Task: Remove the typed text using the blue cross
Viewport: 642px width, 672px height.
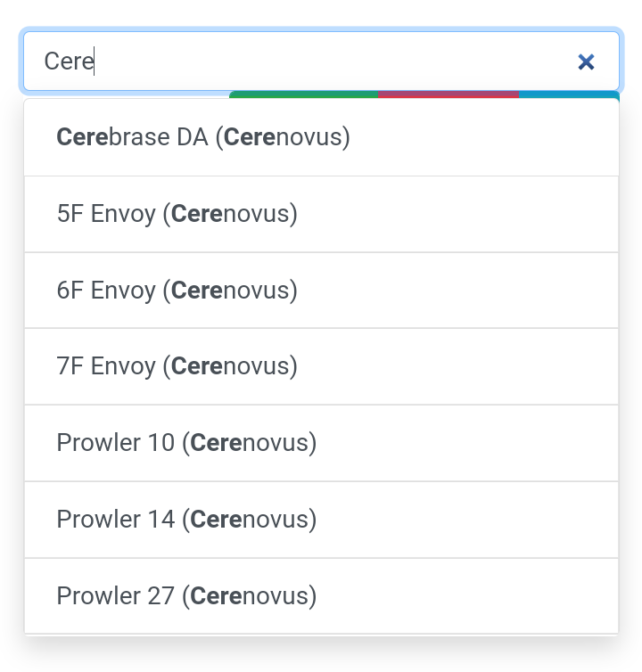Action: point(586,61)
